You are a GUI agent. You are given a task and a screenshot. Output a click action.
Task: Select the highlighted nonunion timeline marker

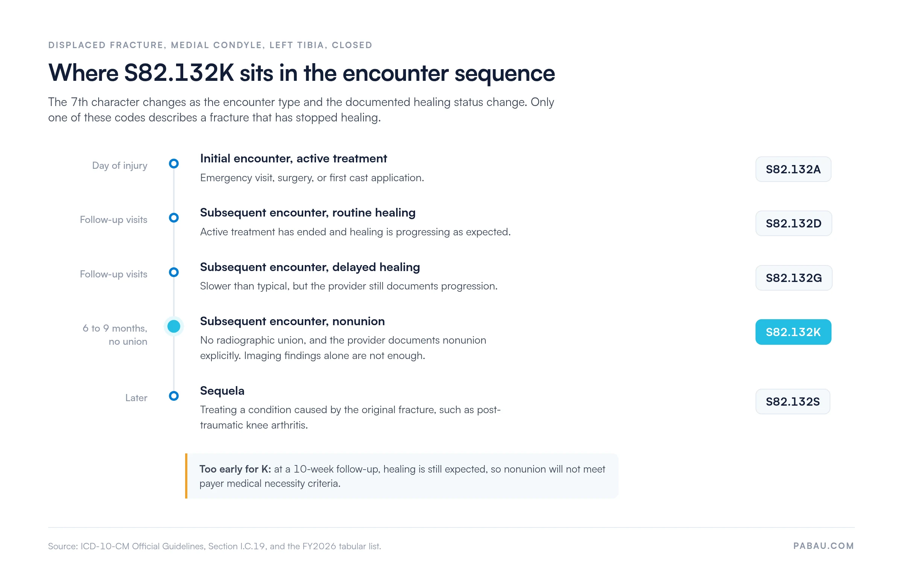coord(174,326)
